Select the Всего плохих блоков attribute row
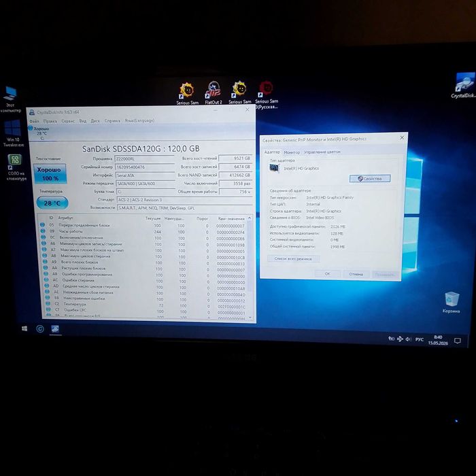Screen dimensions: 476x476 (x=144, y=262)
